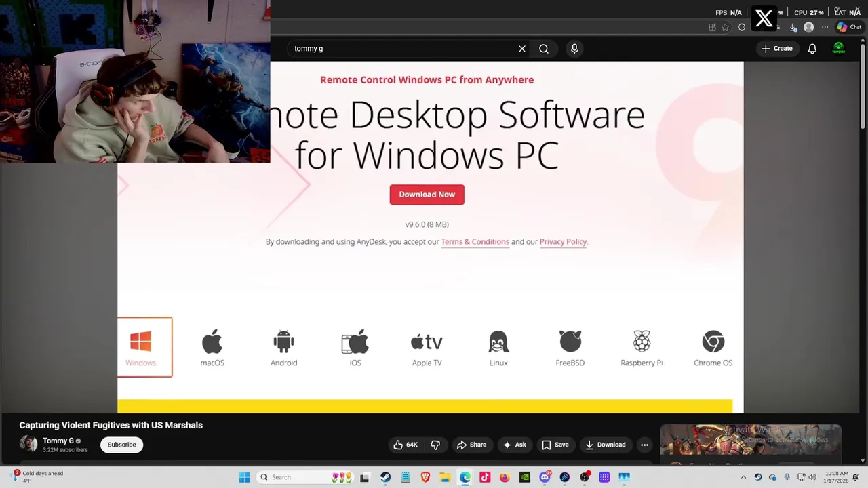Viewport: 868px width, 488px height.
Task: Subscribe to the Tommy G channel
Action: tap(122, 445)
